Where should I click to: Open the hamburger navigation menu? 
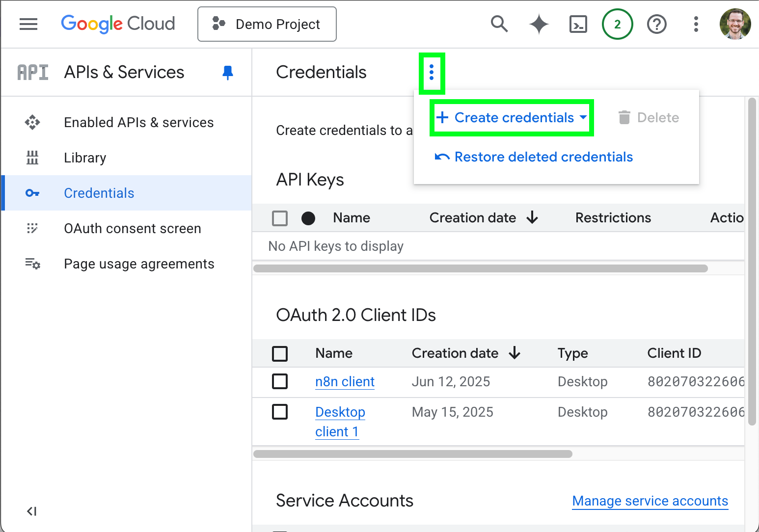(x=28, y=24)
